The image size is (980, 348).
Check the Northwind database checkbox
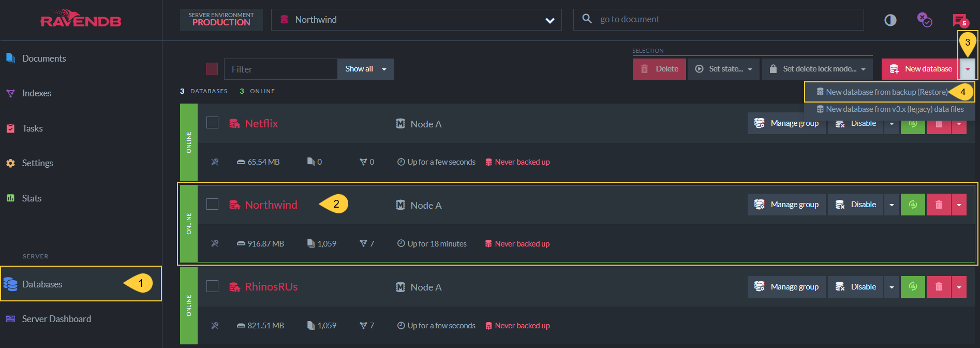(212, 204)
